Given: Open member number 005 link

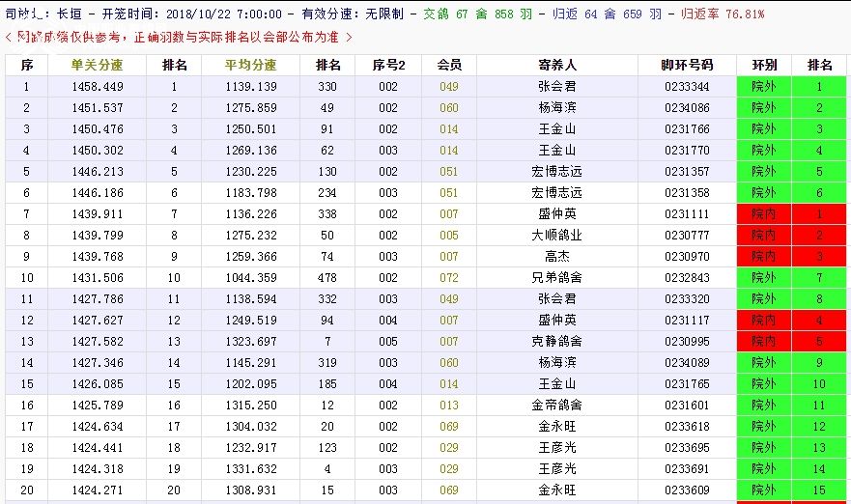Looking at the screenshot, I should (449, 236).
